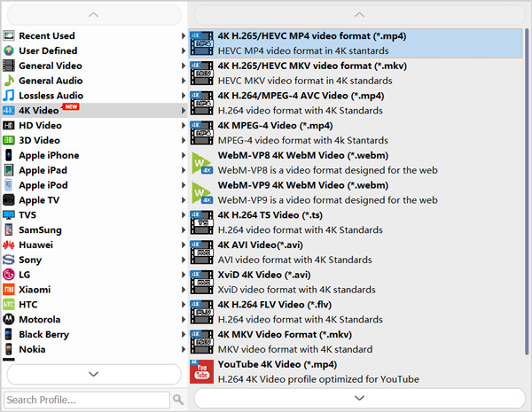The image size is (532, 412).
Task: Expand the Motorola submenu arrow
Action: point(184,319)
